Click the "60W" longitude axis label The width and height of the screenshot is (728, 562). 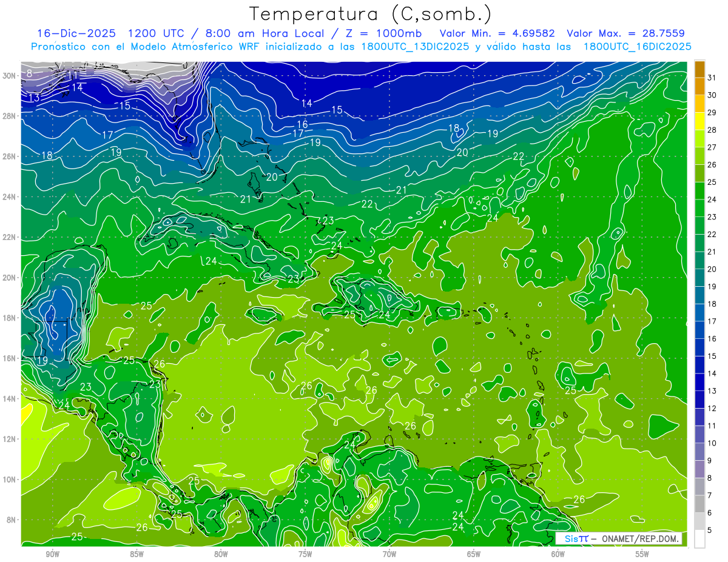(558, 555)
